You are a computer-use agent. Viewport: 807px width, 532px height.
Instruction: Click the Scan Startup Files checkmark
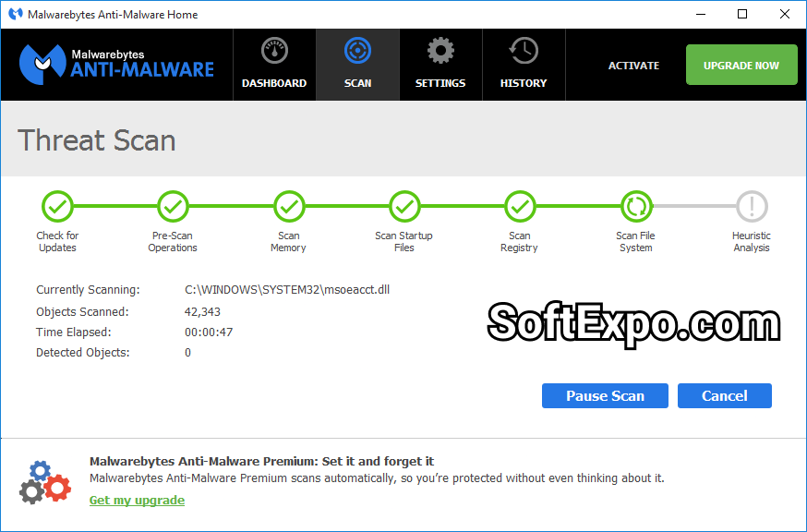tap(404, 207)
